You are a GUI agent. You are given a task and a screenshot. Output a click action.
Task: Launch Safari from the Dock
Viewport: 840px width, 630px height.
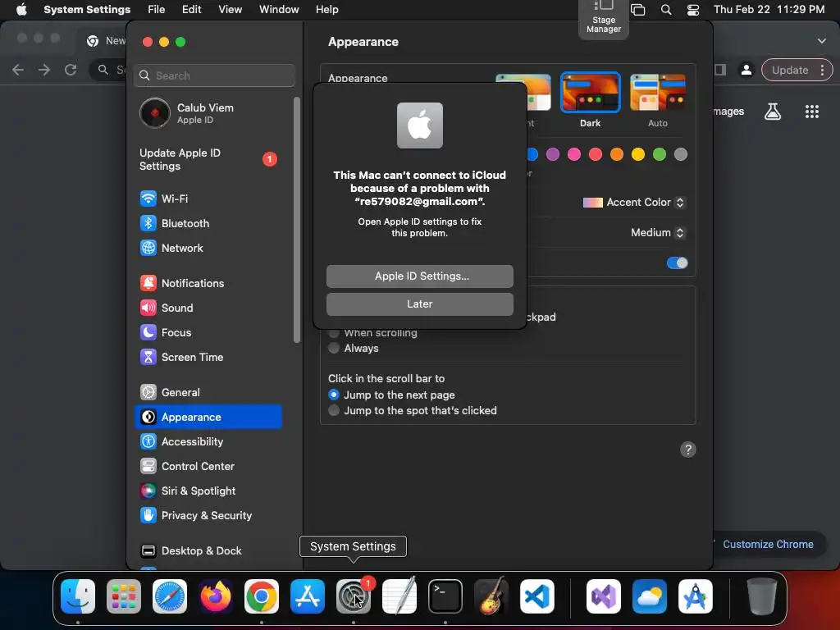170,596
